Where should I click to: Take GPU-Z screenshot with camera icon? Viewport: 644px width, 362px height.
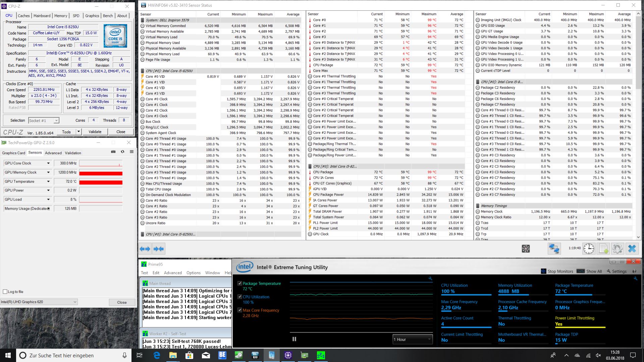click(x=113, y=152)
